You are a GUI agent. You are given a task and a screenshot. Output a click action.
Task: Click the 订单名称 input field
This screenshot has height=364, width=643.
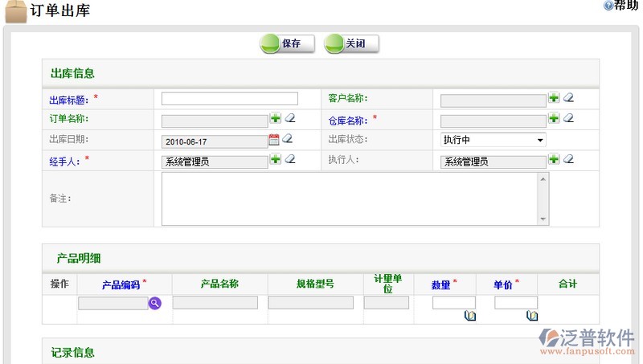[215, 121]
